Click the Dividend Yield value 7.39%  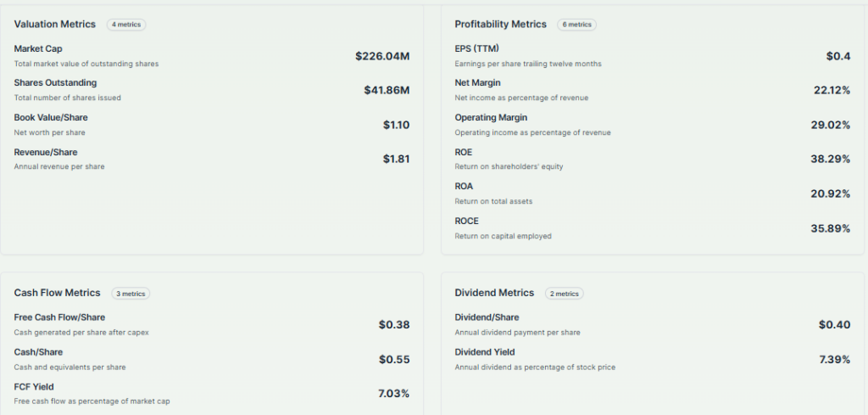pos(834,360)
